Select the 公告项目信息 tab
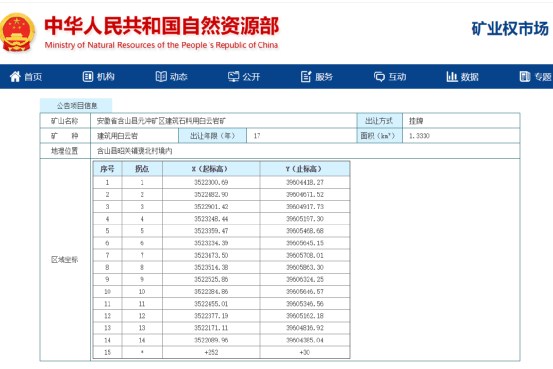The width and height of the screenshot is (553, 369). coord(76,105)
